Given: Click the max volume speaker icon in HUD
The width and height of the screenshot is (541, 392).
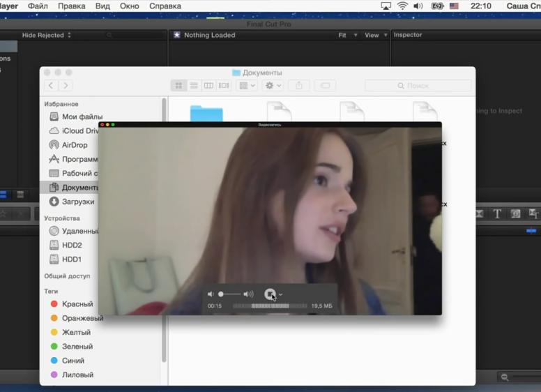Looking at the screenshot, I should (248, 294).
